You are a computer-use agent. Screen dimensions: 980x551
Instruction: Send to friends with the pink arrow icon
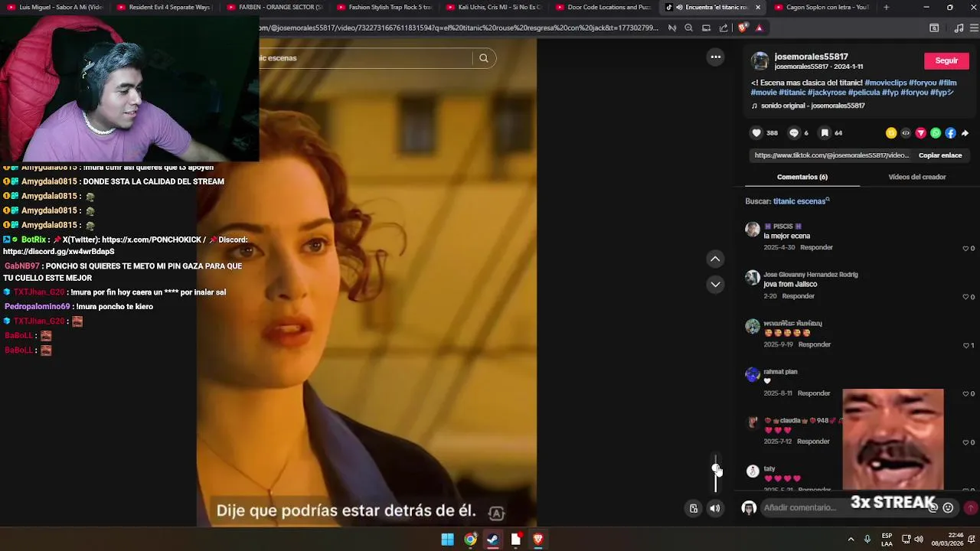[x=921, y=133]
